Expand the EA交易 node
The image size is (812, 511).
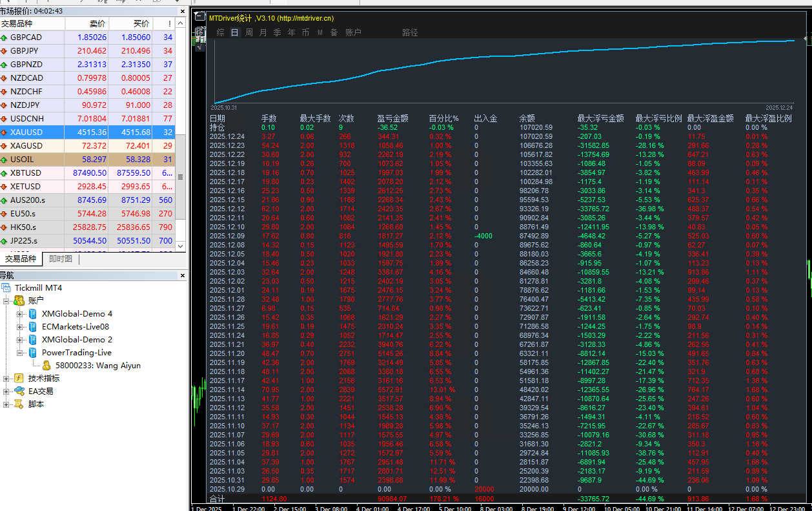(x=7, y=391)
